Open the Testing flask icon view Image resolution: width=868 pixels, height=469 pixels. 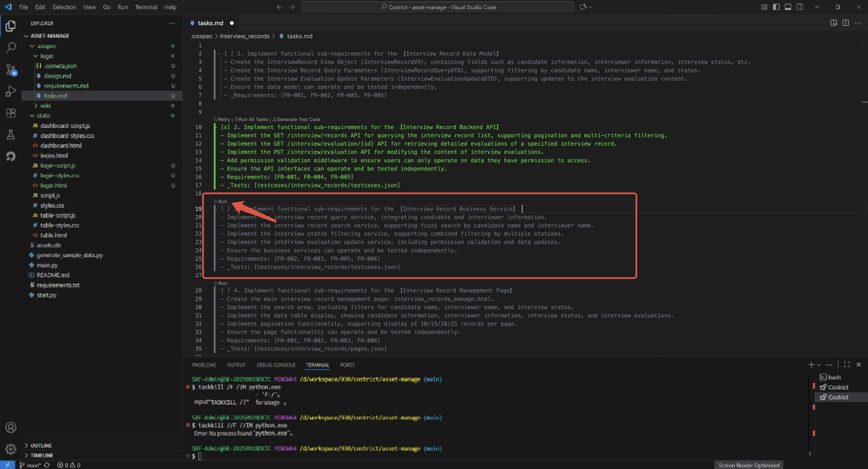tap(11, 135)
